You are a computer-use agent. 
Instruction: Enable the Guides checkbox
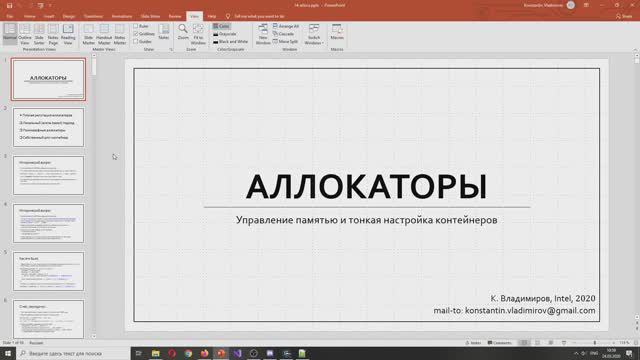pos(142,42)
